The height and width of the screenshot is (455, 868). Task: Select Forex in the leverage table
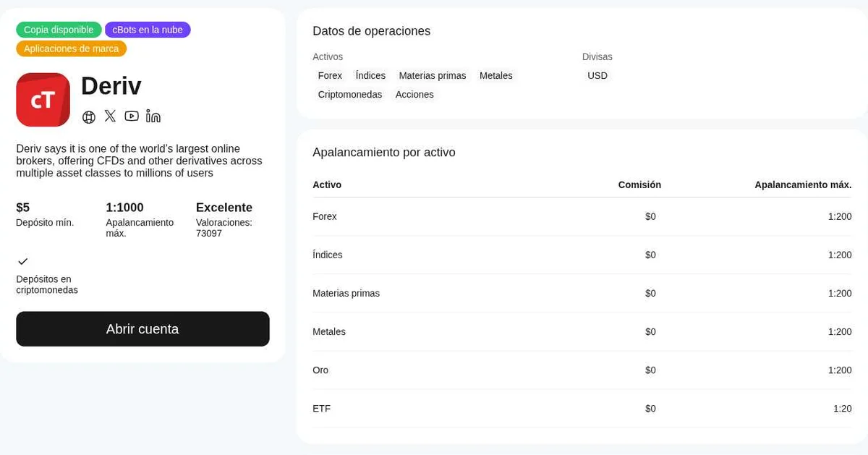pos(325,216)
